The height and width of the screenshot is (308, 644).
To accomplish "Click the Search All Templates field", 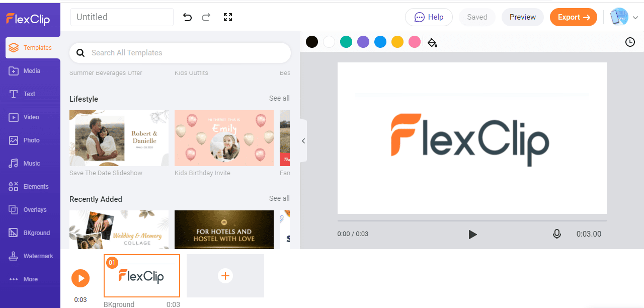I will (x=180, y=53).
